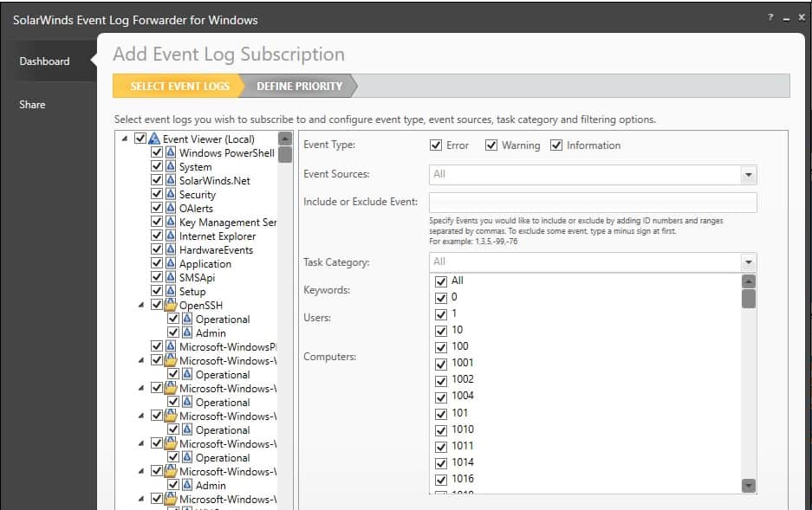
Task: Click task category value 1014
Action: click(x=463, y=462)
